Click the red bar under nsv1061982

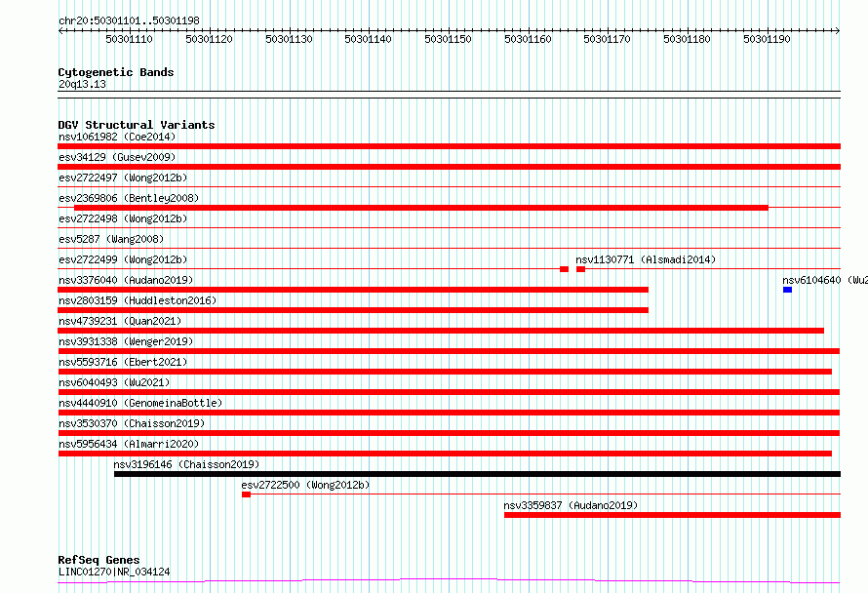pyautogui.click(x=449, y=146)
